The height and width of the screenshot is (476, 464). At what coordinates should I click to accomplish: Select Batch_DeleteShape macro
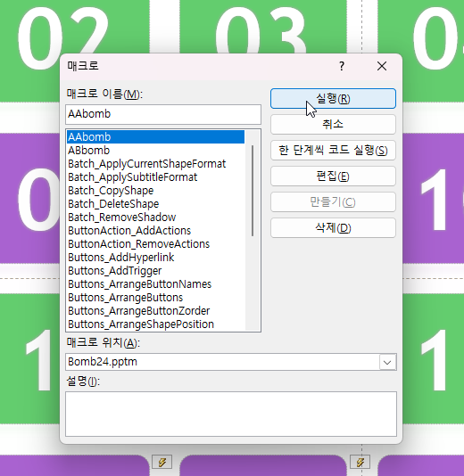pos(155,204)
